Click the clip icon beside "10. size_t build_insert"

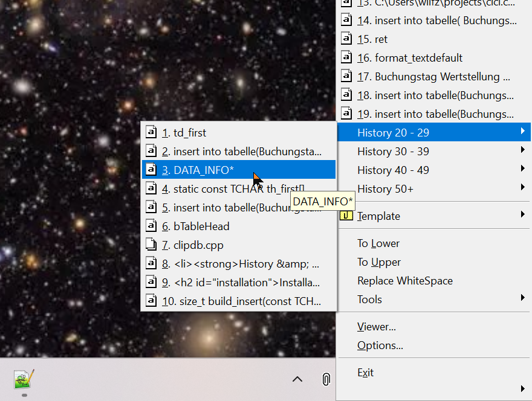point(151,301)
